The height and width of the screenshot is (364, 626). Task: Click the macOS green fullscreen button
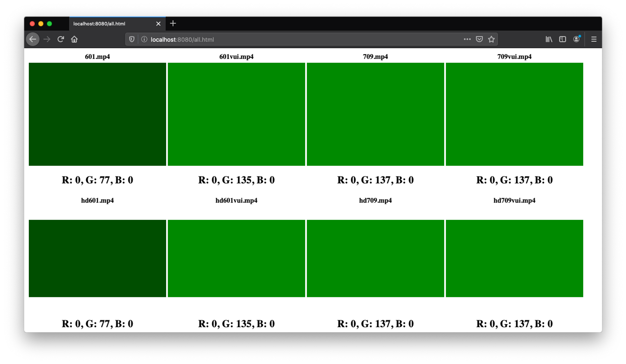(49, 24)
